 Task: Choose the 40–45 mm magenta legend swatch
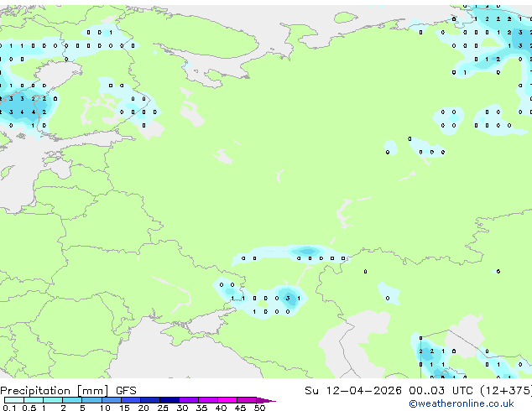227,400
